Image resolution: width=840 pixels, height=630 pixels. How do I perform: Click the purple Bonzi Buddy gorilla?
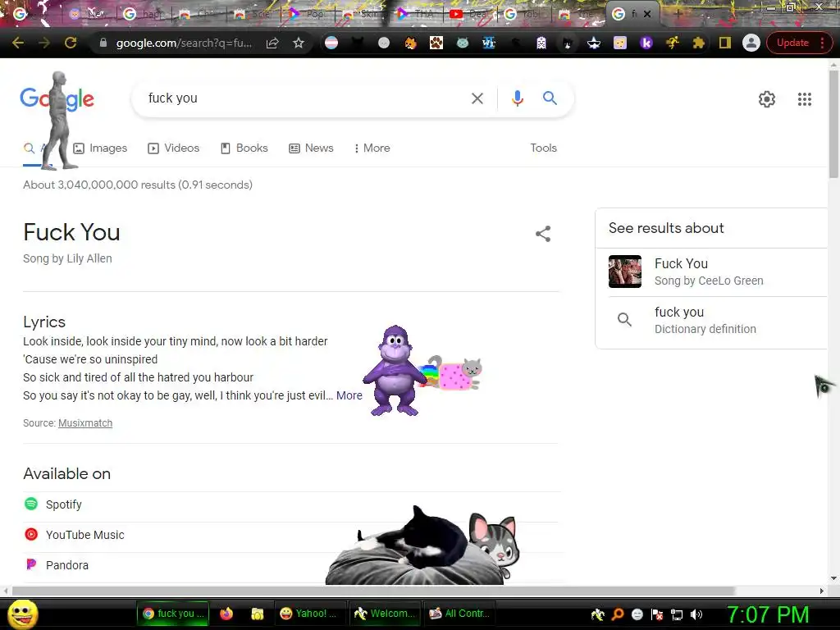click(x=395, y=370)
